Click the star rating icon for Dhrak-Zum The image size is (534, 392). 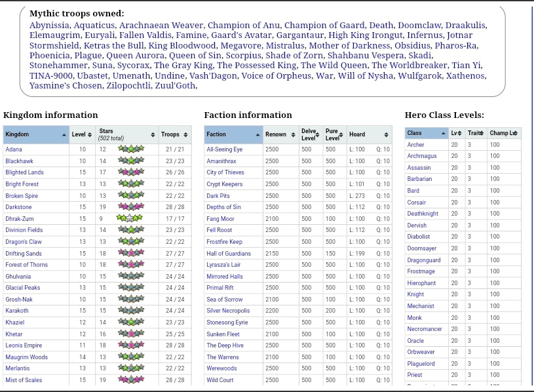[130, 218]
